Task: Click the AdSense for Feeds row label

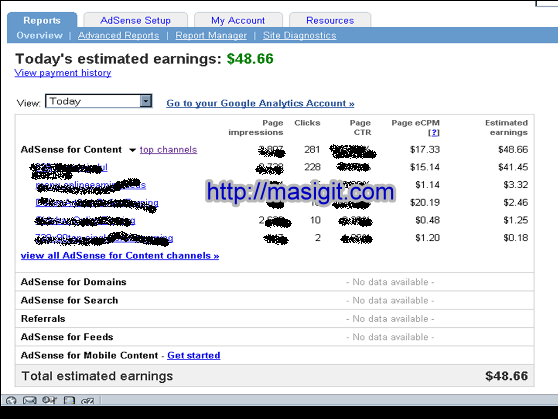Action: pos(67,337)
